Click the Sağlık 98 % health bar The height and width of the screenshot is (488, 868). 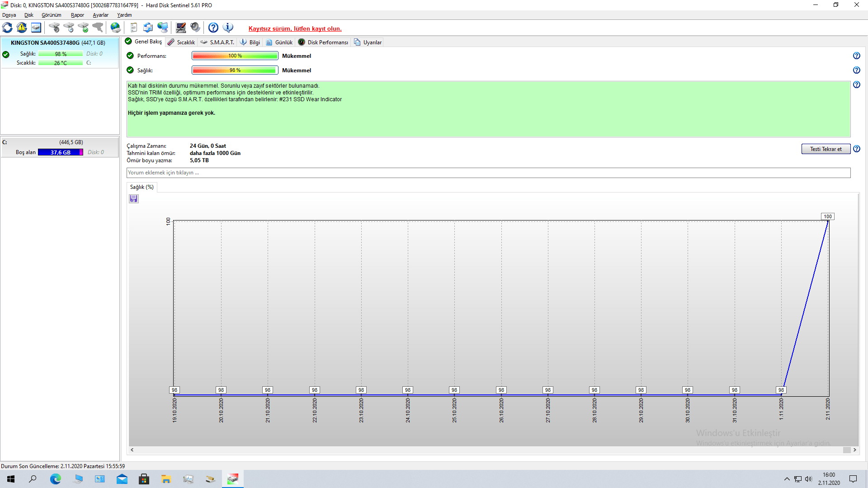235,70
